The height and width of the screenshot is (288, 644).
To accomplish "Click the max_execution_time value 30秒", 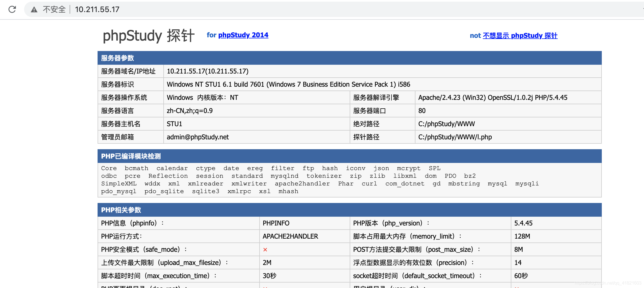I will 269,276.
